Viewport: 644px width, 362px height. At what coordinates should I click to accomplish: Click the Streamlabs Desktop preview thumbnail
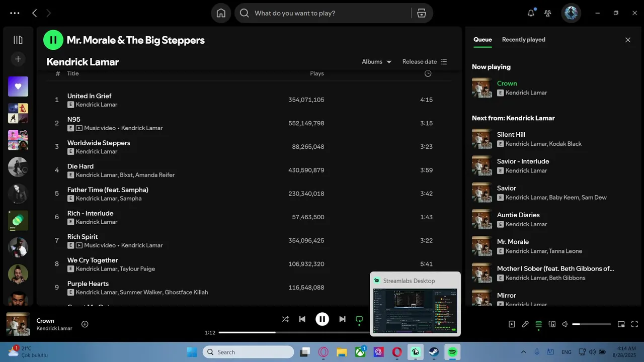pos(416,311)
